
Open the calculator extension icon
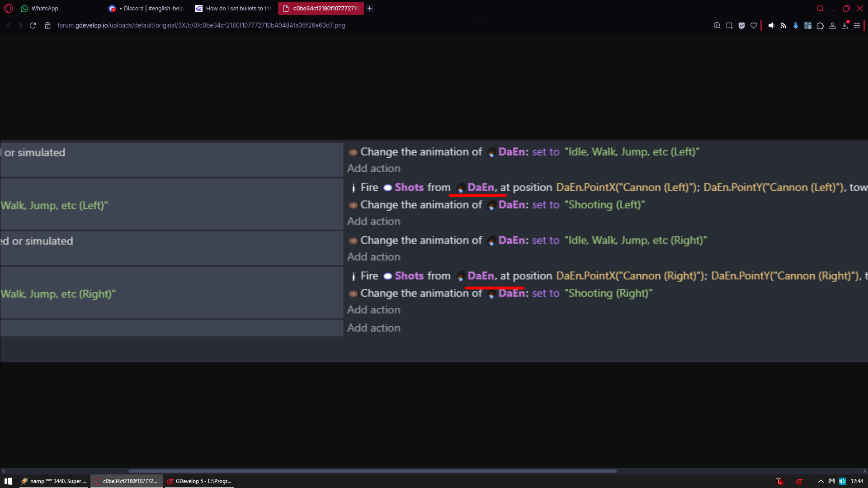click(x=808, y=26)
